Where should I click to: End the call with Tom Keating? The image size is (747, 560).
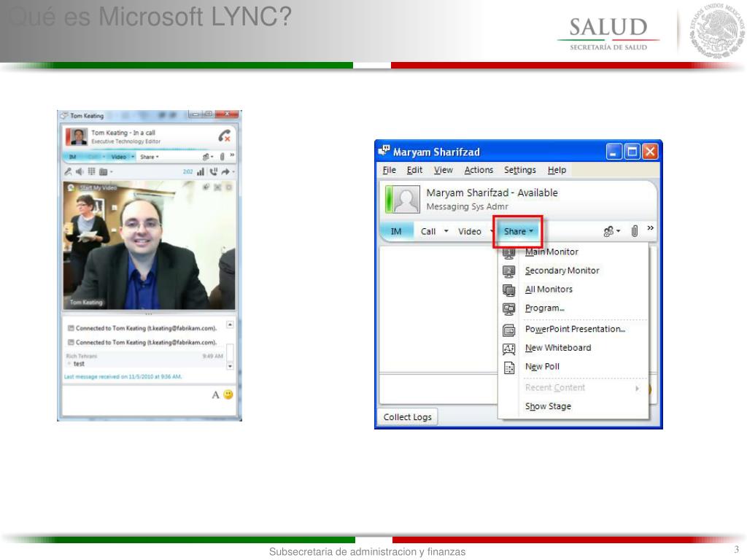click(225, 136)
